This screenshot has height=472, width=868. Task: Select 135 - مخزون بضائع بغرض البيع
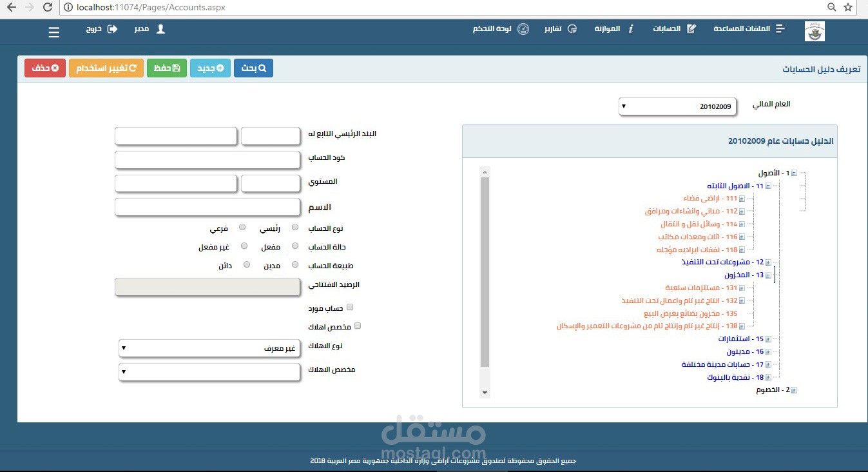tap(690, 313)
